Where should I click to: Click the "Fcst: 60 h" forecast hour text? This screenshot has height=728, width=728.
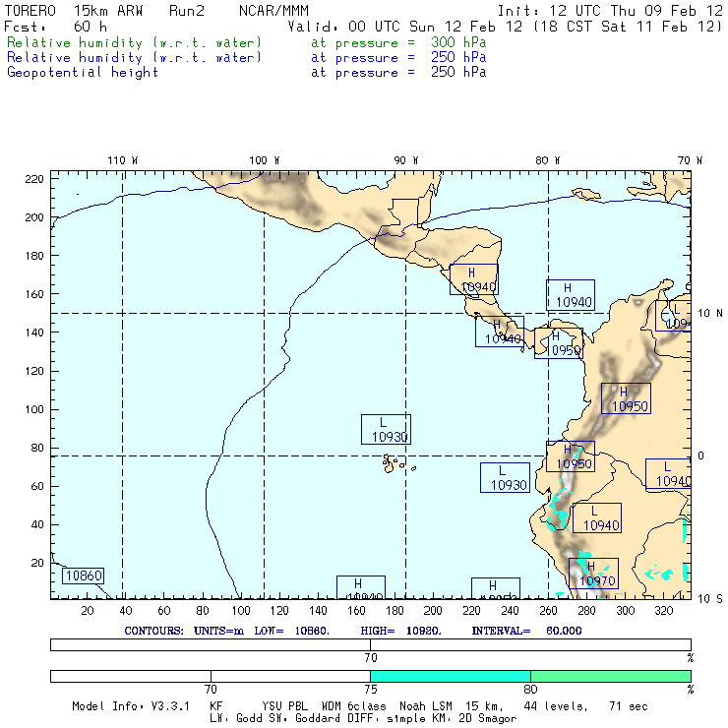pyautogui.click(x=55, y=27)
